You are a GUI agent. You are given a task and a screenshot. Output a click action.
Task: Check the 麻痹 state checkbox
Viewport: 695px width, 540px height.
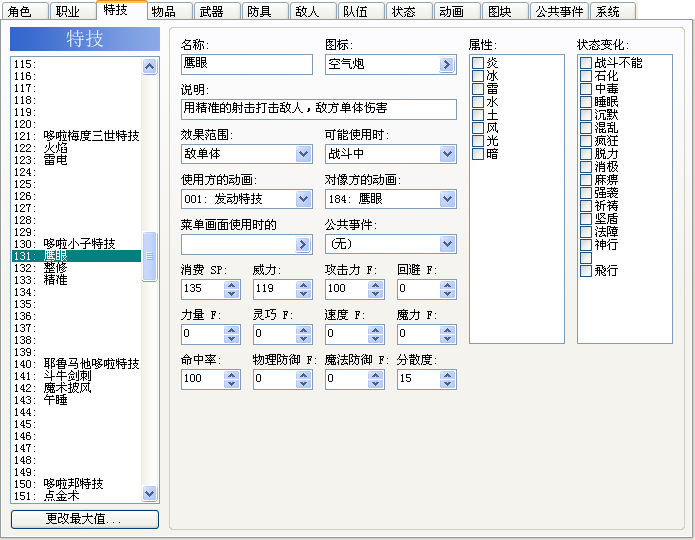pyautogui.click(x=586, y=180)
